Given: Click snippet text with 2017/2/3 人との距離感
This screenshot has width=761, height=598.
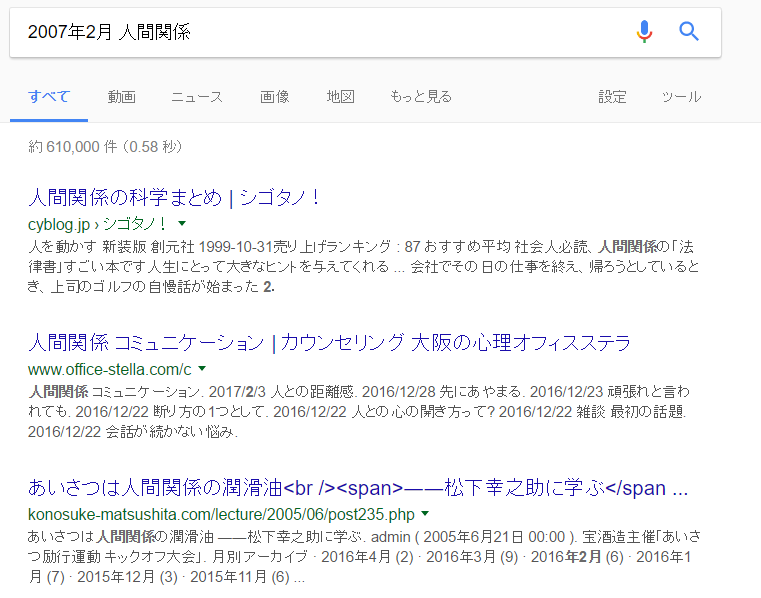Looking at the screenshot, I should point(358,412).
